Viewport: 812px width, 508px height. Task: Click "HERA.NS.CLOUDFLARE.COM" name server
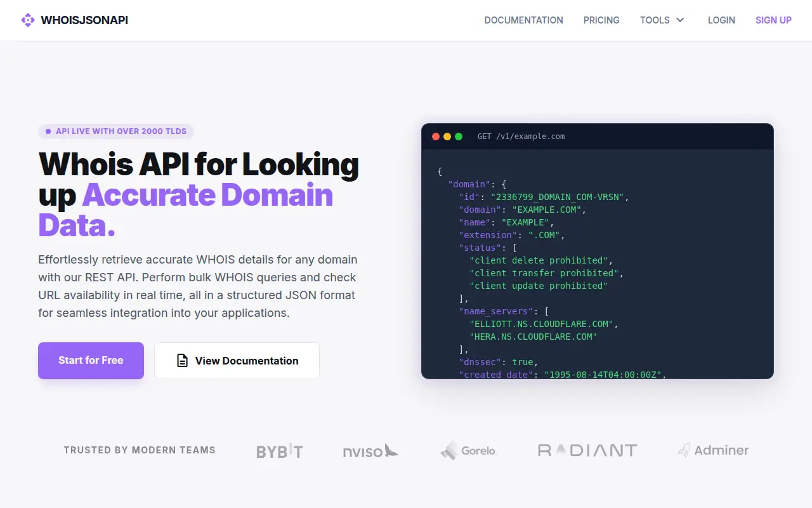533,337
